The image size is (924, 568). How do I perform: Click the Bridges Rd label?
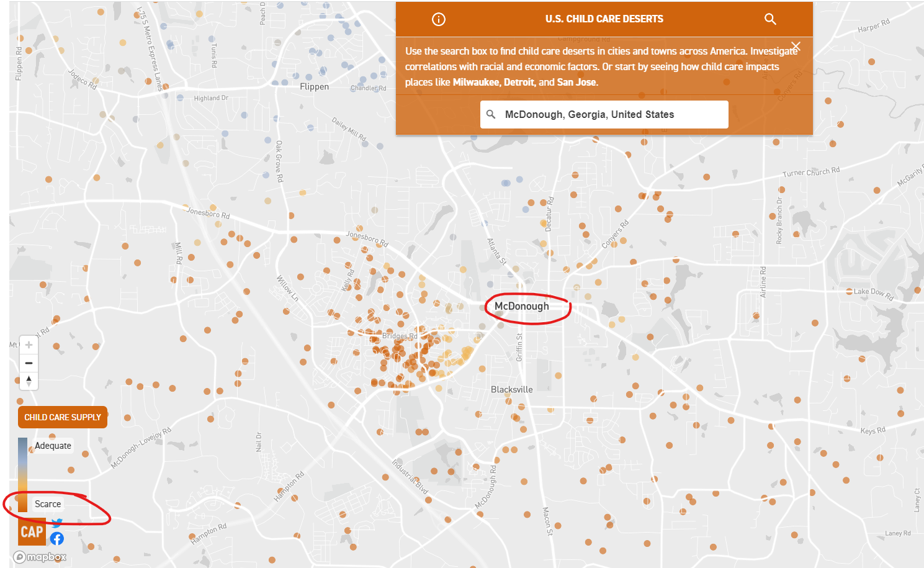[400, 336]
